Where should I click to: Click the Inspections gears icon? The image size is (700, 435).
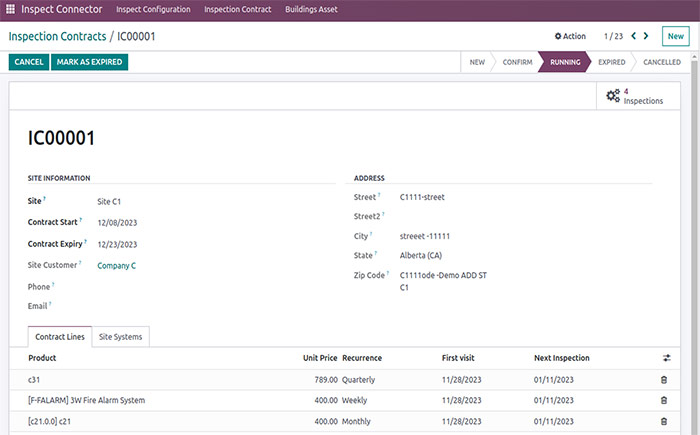(x=613, y=95)
